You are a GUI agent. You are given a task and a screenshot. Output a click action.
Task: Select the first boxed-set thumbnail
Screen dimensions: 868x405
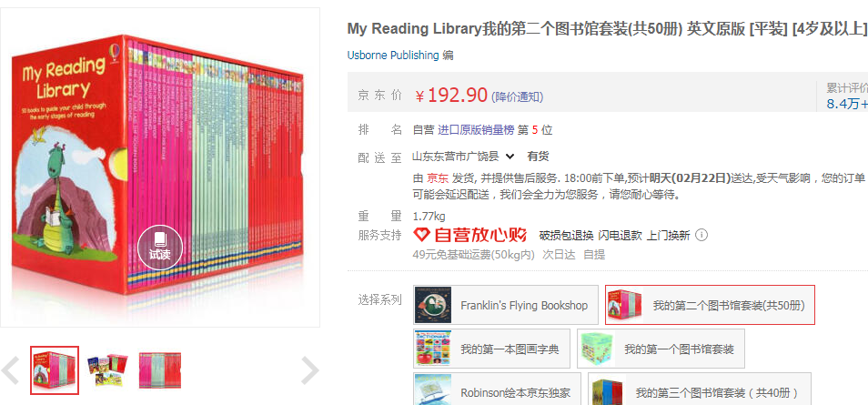pyautogui.click(x=55, y=370)
